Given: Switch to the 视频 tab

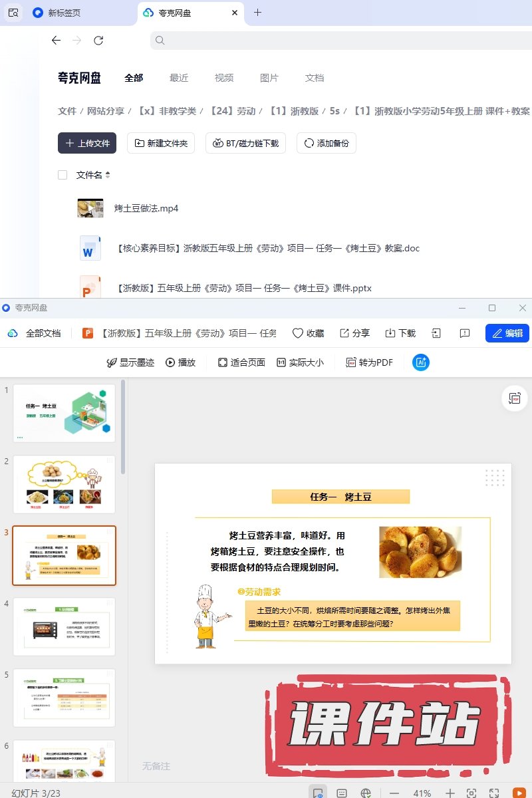Looking at the screenshot, I should [224, 78].
